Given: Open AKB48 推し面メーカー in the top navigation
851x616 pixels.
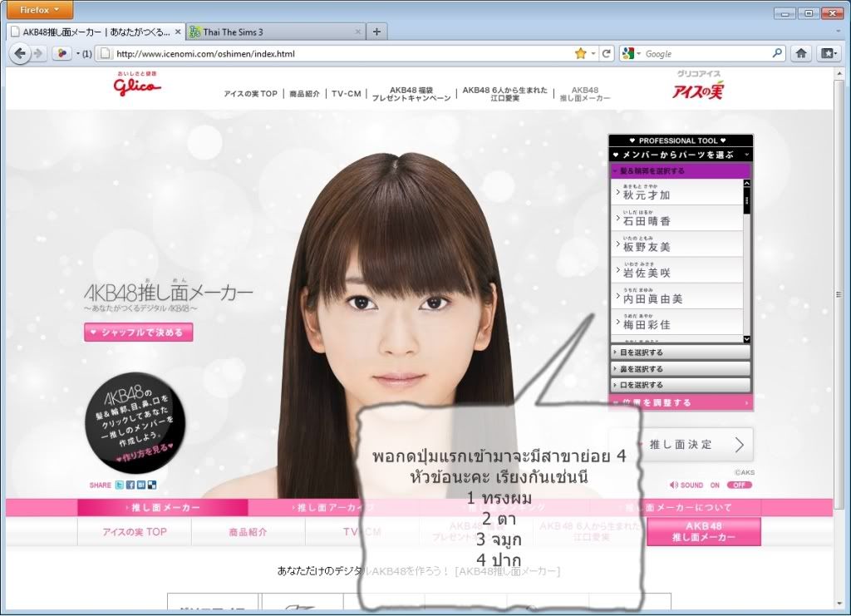Looking at the screenshot, I should (x=585, y=94).
